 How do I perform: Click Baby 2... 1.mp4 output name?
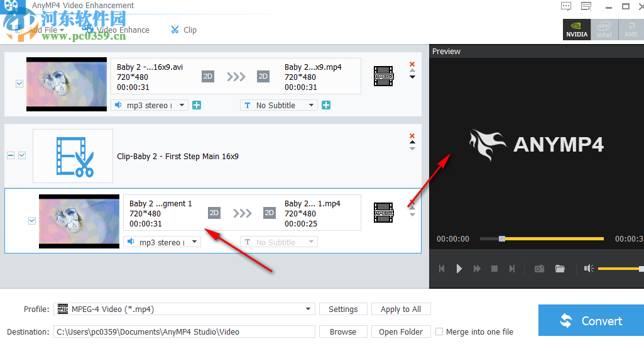[312, 203]
